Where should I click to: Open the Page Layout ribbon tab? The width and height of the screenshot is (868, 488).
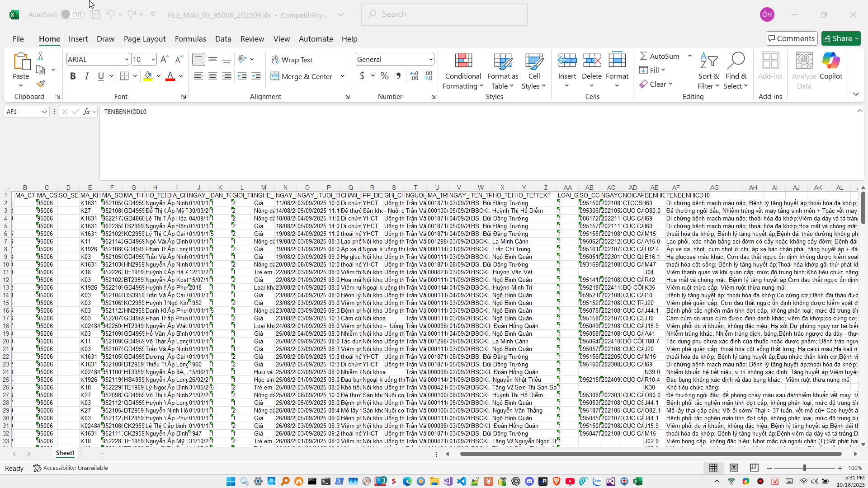(145, 39)
